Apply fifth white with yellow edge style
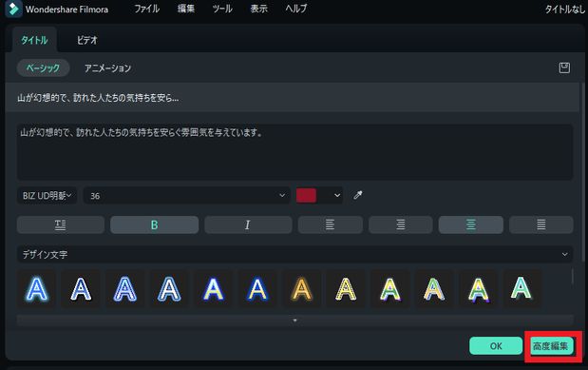The height and width of the screenshot is (370, 588). [x=213, y=289]
